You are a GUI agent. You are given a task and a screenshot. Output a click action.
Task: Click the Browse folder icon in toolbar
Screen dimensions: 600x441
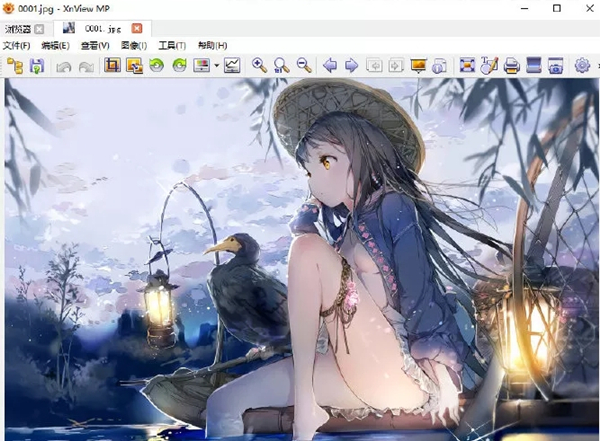15,66
